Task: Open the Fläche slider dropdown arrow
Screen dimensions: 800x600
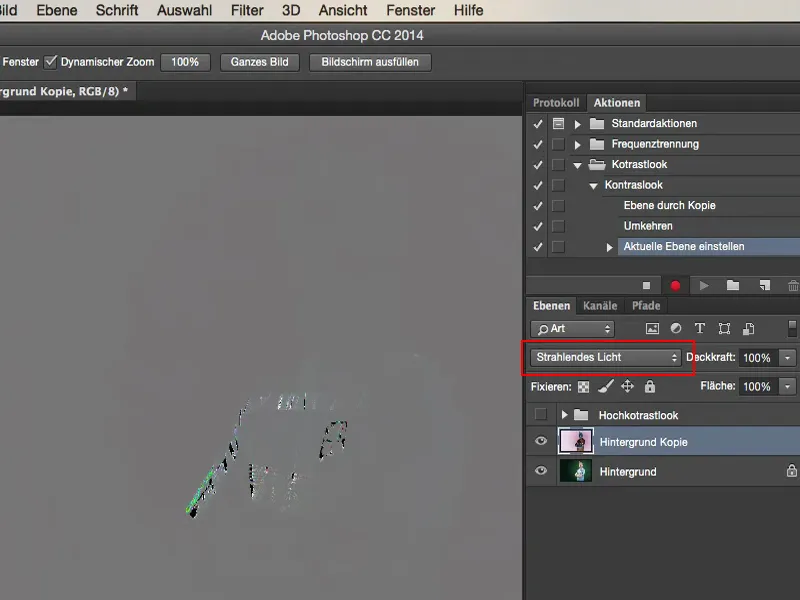Action: coord(787,386)
